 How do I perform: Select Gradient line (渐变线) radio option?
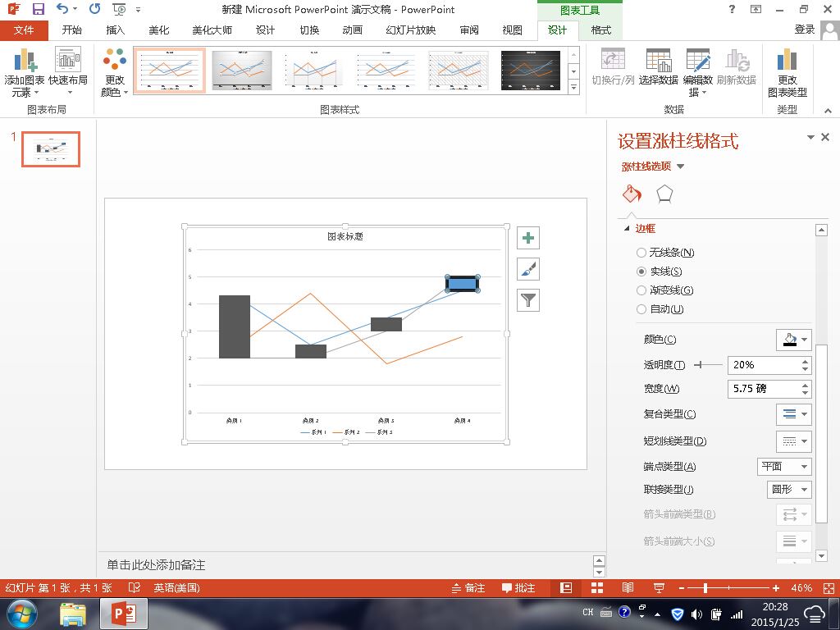coord(641,290)
